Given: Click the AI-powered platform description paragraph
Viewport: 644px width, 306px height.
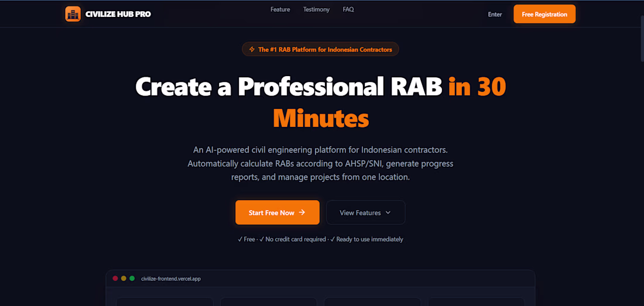Looking at the screenshot, I should pos(320,164).
